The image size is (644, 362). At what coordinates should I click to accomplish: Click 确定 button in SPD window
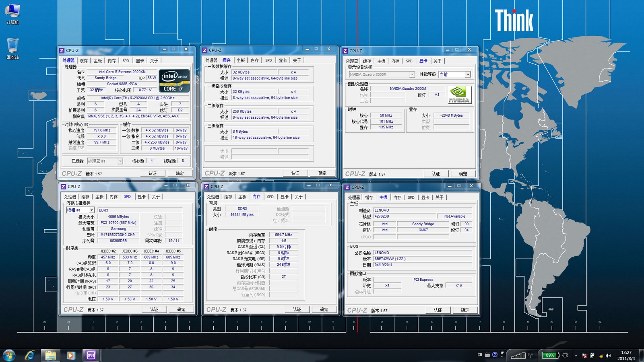pos(182,309)
